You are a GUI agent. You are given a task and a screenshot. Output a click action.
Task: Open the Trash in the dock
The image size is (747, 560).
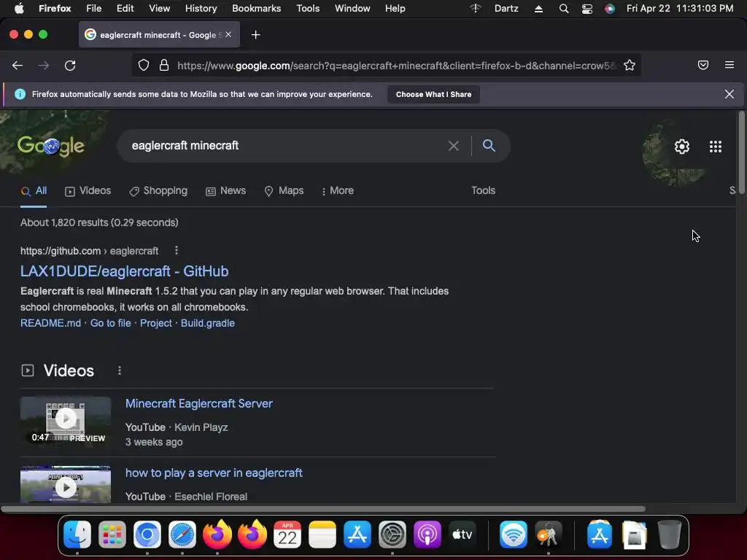pyautogui.click(x=670, y=534)
